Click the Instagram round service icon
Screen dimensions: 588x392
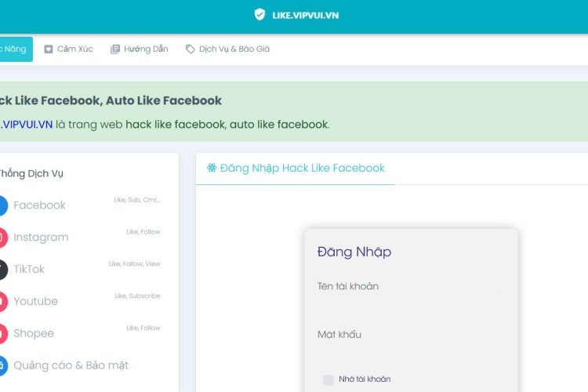[x=2, y=237]
